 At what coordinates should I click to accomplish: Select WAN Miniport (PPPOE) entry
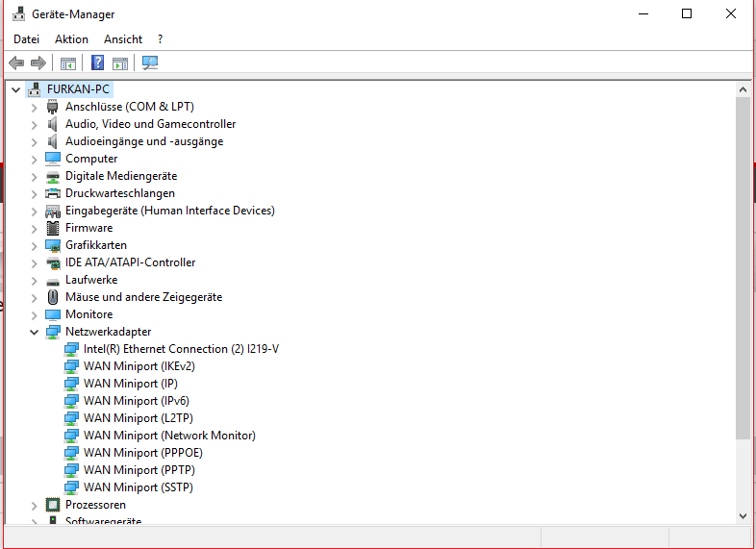point(143,453)
